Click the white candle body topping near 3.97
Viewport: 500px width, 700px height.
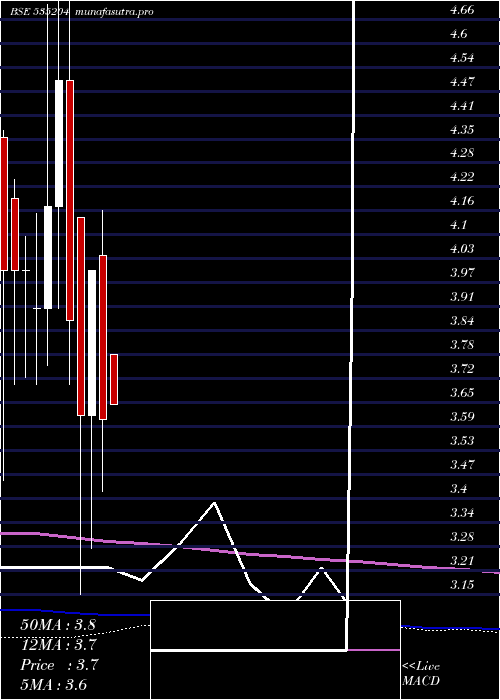pos(92,342)
